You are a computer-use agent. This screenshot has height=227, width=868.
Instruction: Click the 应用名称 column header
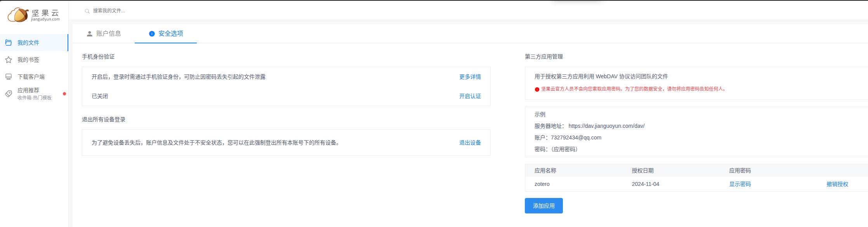click(545, 170)
